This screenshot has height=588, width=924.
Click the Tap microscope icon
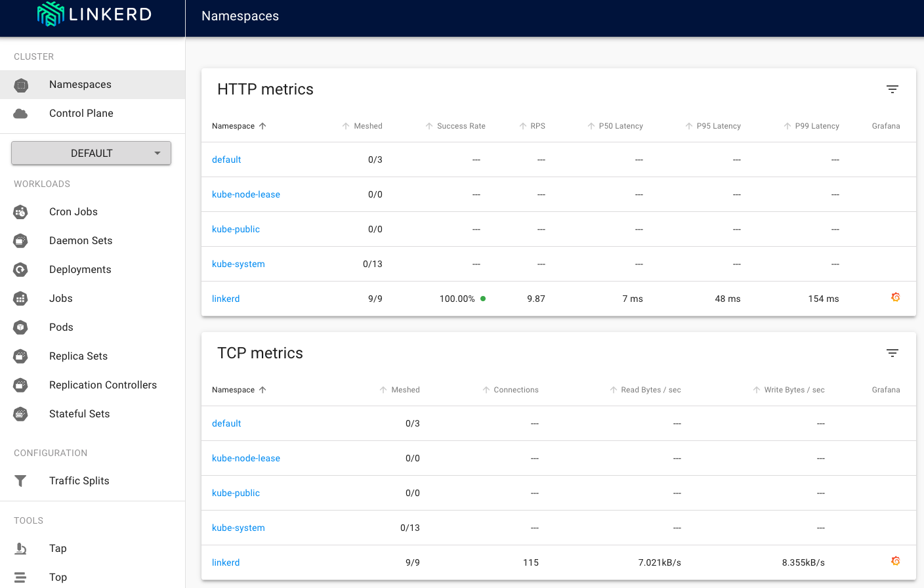tap(21, 549)
